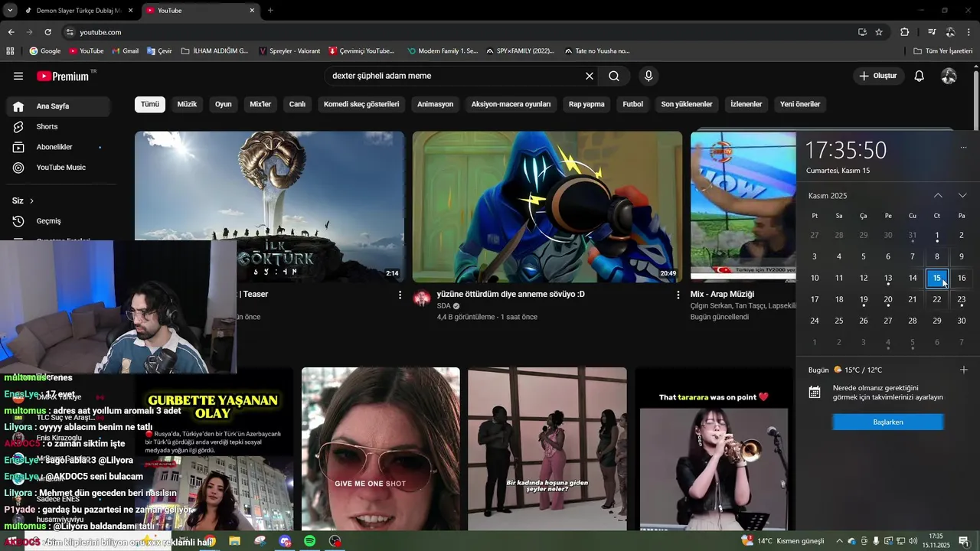Open the taskbar weather widget

[x=782, y=541]
